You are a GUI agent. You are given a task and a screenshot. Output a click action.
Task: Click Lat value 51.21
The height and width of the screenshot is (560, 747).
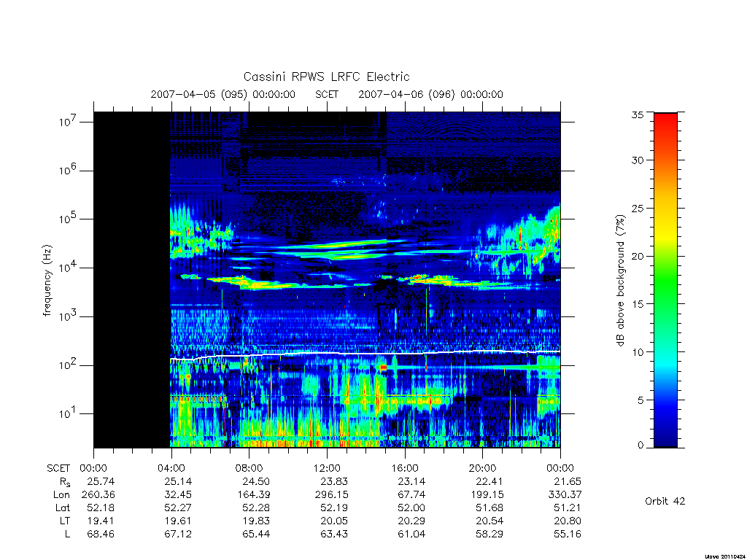pos(568,507)
